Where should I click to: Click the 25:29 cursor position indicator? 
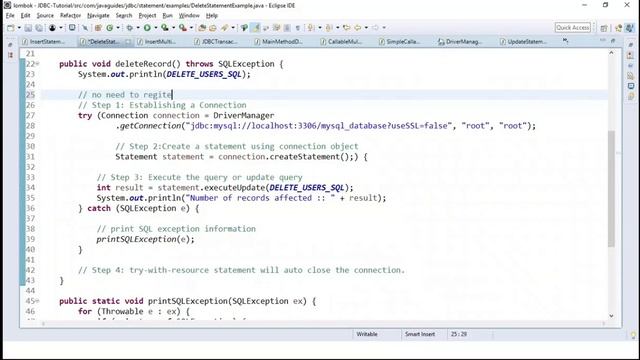pyautogui.click(x=458, y=334)
